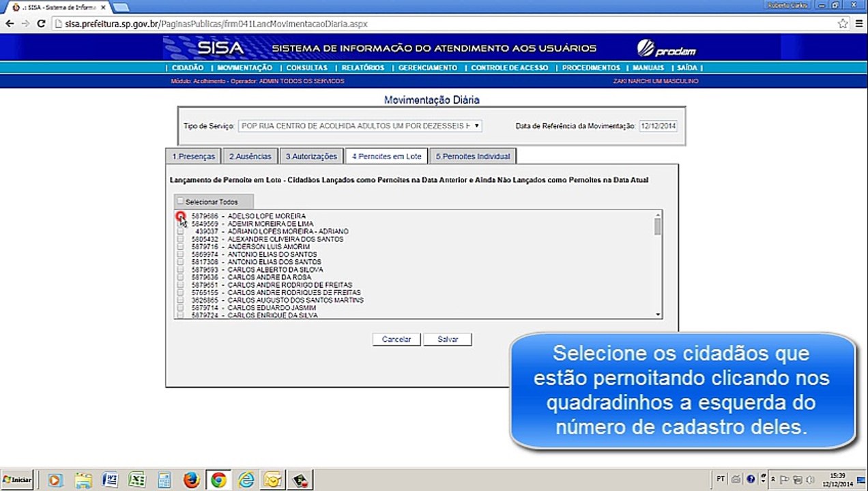Click the browser forward arrow

pos(25,23)
